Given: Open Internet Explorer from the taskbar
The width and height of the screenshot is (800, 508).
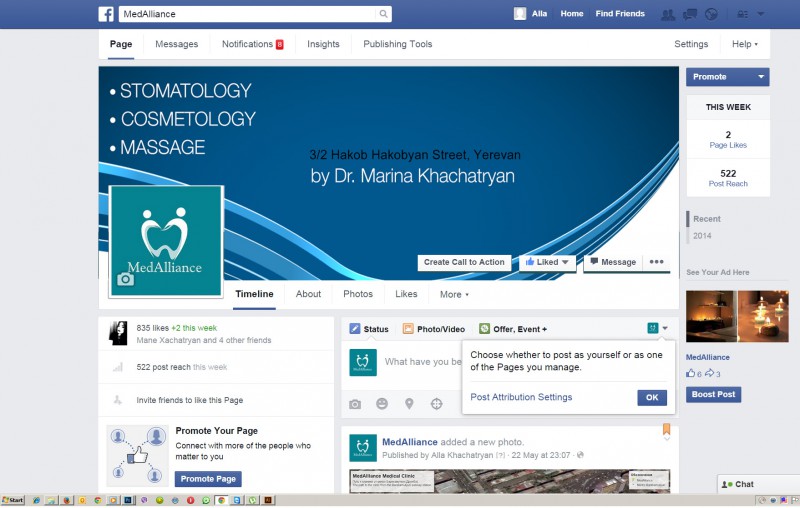Looking at the screenshot, I should (36, 500).
